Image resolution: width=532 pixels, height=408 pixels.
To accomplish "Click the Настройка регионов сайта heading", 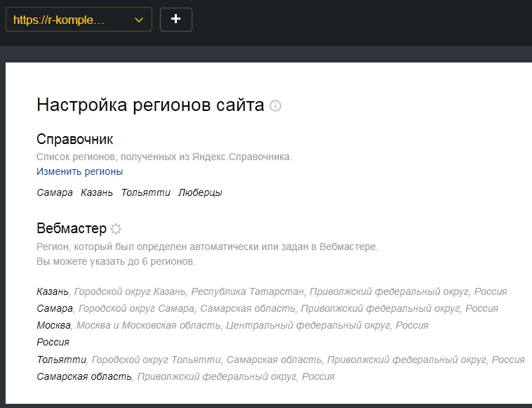I will pyautogui.click(x=150, y=105).
